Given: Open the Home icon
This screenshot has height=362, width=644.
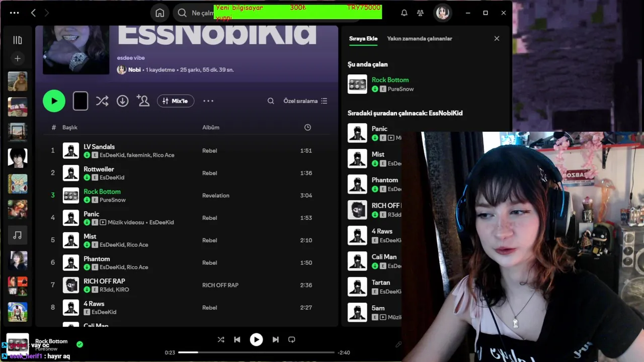Looking at the screenshot, I should (x=160, y=13).
